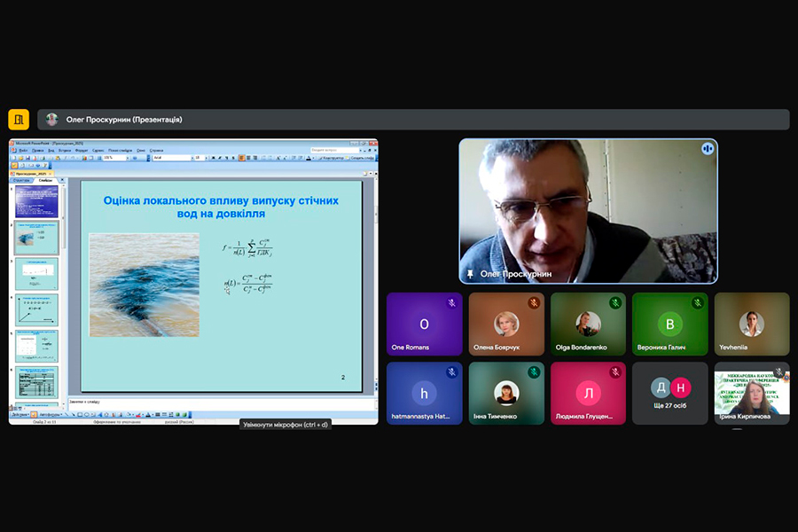The height and width of the screenshot is (532, 798).
Task: Unpin Олег Проскурнин using the pin icon
Action: 470,274
